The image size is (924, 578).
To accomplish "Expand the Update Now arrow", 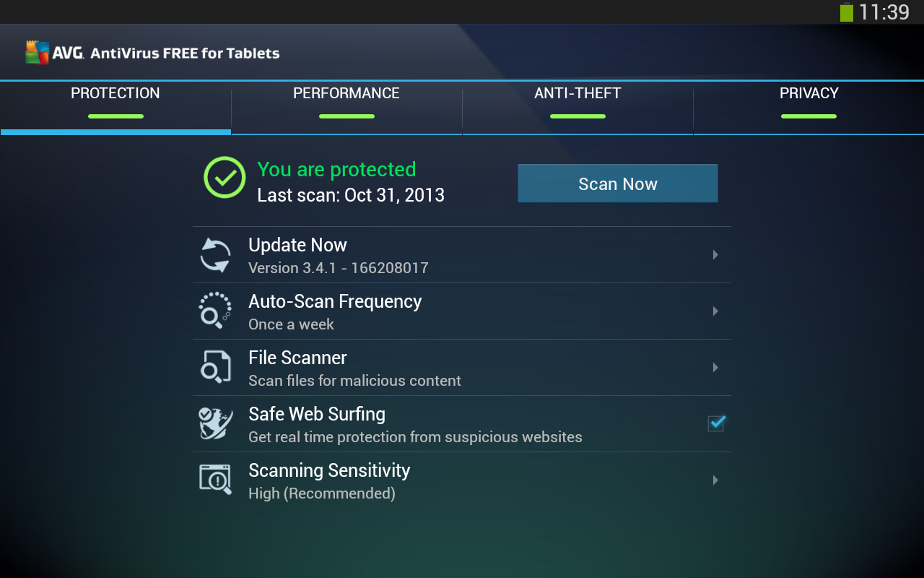I will 715,254.
